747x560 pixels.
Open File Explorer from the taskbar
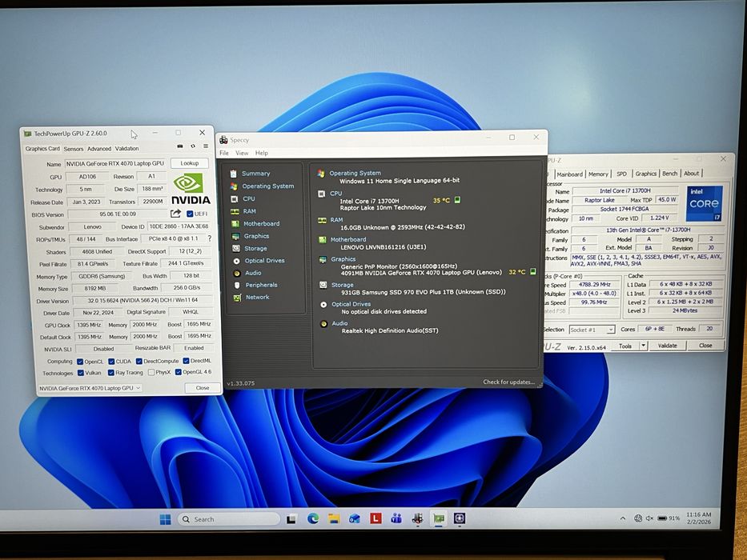click(334, 518)
